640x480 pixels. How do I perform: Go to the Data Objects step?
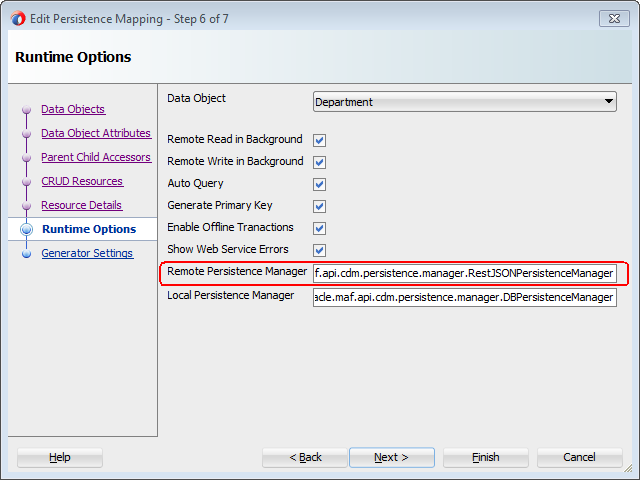[x=73, y=109]
